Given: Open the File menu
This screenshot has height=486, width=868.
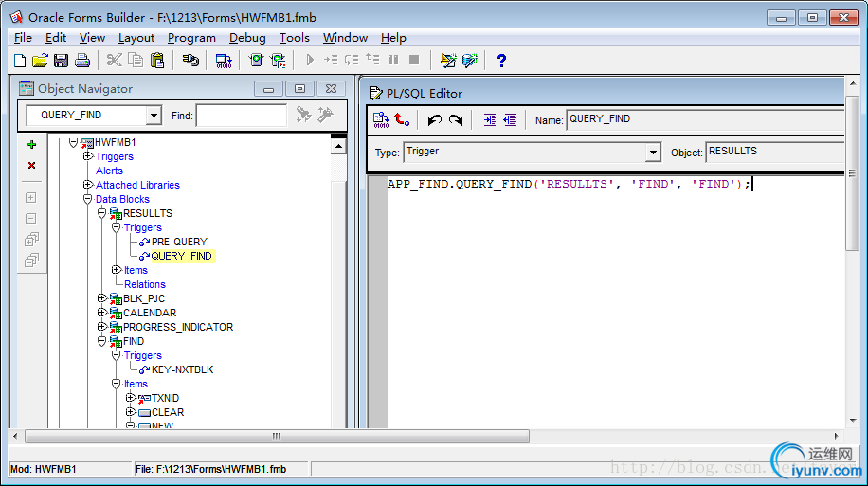Looking at the screenshot, I should (23, 38).
